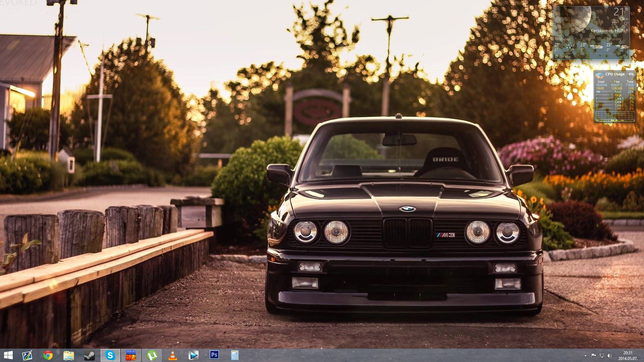Click the CPU usage history graph
The height and width of the screenshot is (362, 644).
coord(615,116)
